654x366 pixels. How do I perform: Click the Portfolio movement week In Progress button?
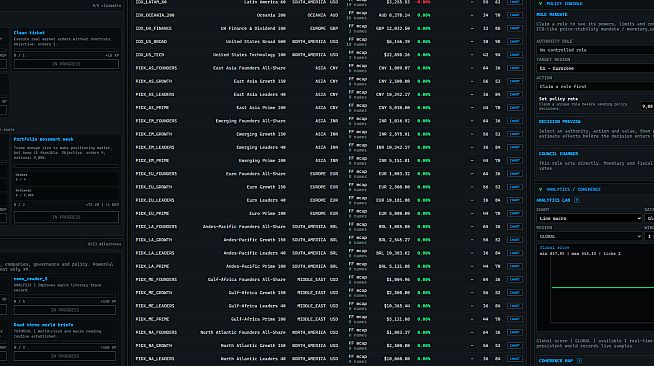(x=66, y=217)
